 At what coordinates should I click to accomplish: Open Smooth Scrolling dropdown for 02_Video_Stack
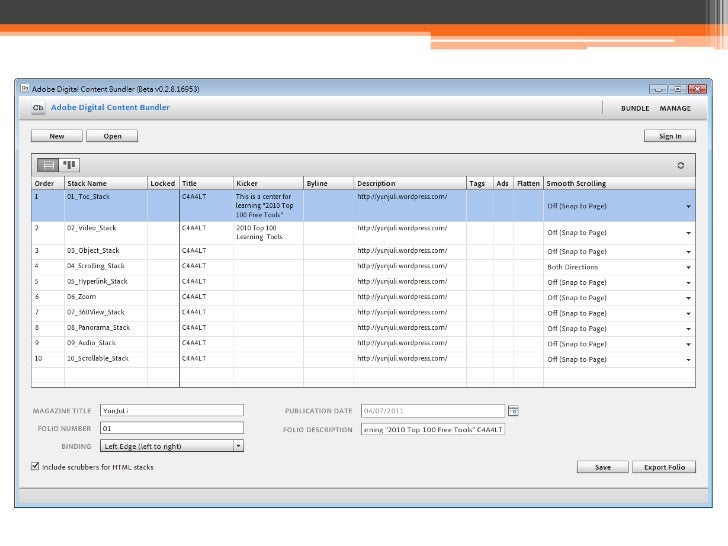689,233
